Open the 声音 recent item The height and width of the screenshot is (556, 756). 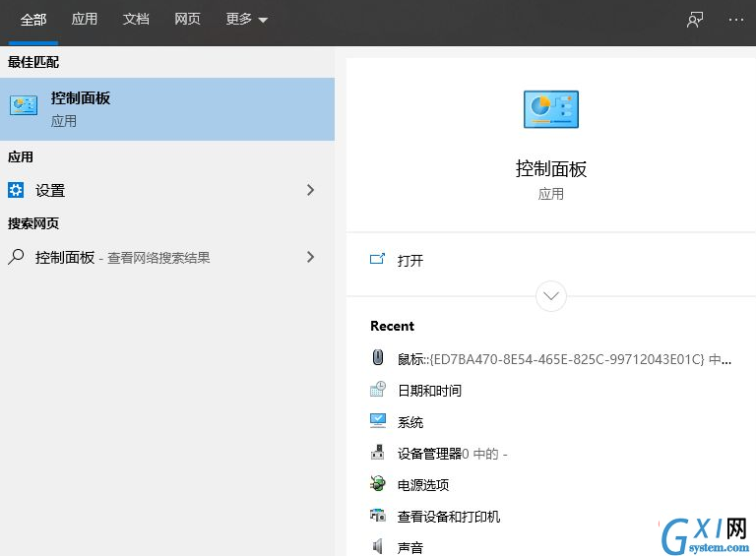point(409,547)
